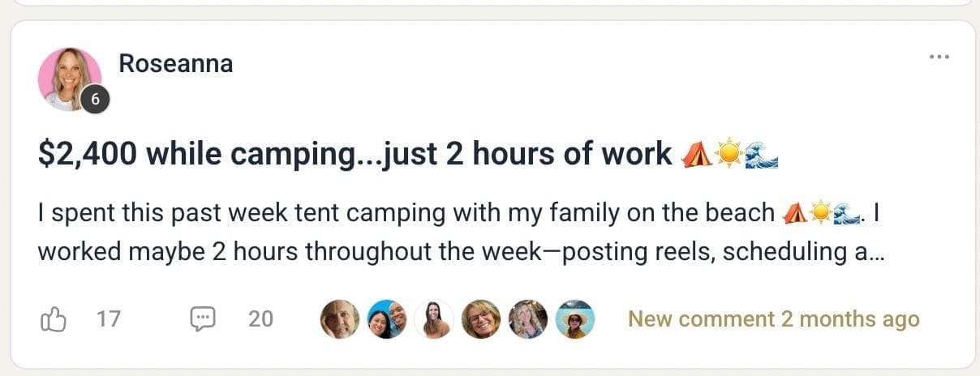The height and width of the screenshot is (376, 980).
Task: Click the last commenter avatar wearing a sun hat
Action: coord(575,319)
